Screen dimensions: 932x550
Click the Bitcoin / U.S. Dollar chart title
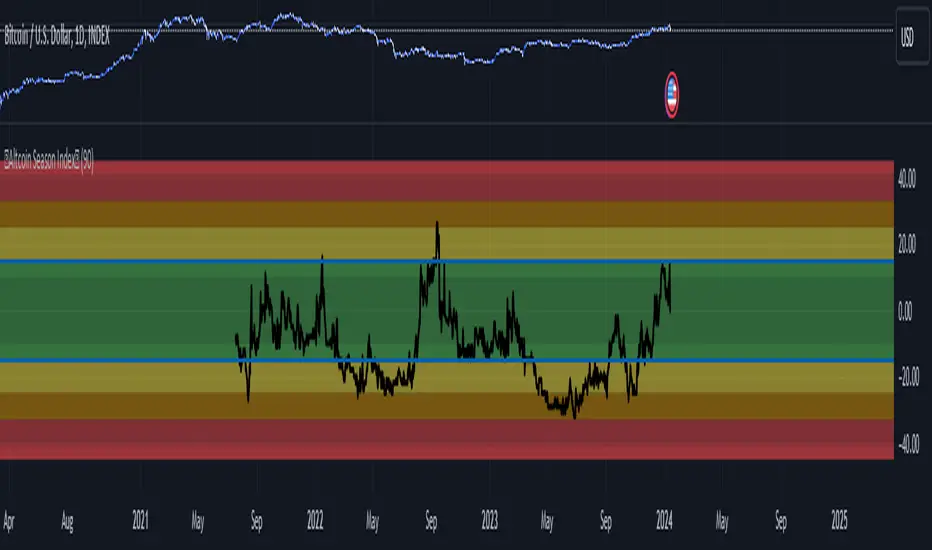[57, 37]
